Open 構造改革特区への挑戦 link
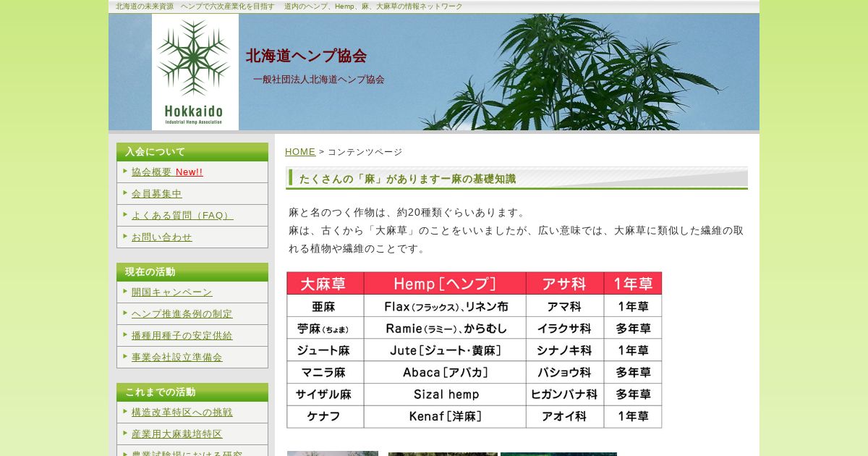 [182, 413]
